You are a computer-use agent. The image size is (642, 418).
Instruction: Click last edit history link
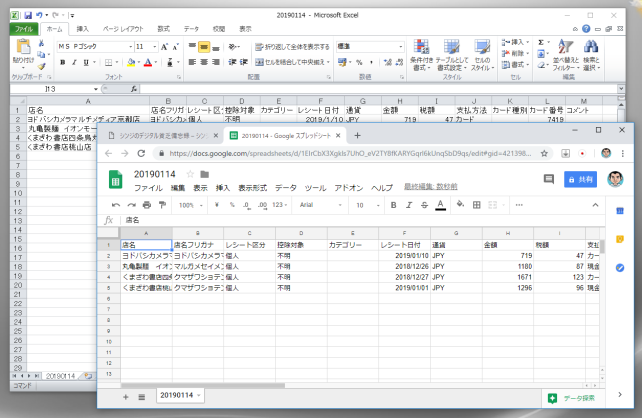430,187
